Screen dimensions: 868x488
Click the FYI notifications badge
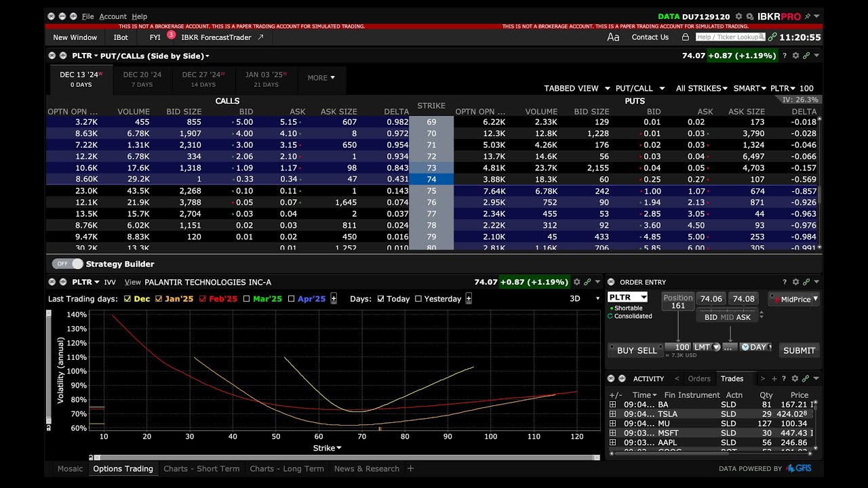click(x=171, y=35)
